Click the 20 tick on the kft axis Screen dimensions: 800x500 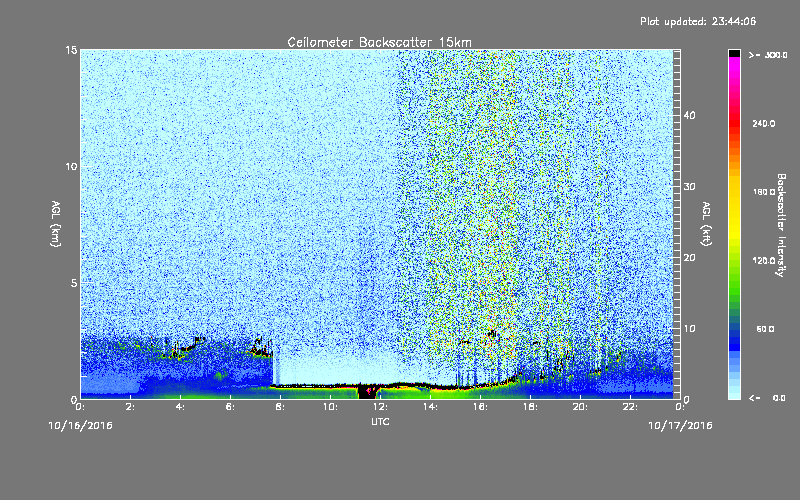pos(689,258)
